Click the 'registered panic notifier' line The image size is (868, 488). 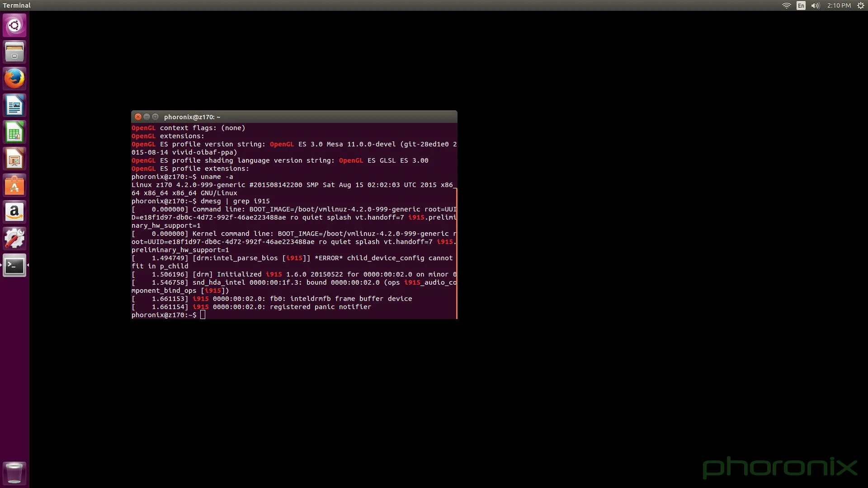click(251, 307)
